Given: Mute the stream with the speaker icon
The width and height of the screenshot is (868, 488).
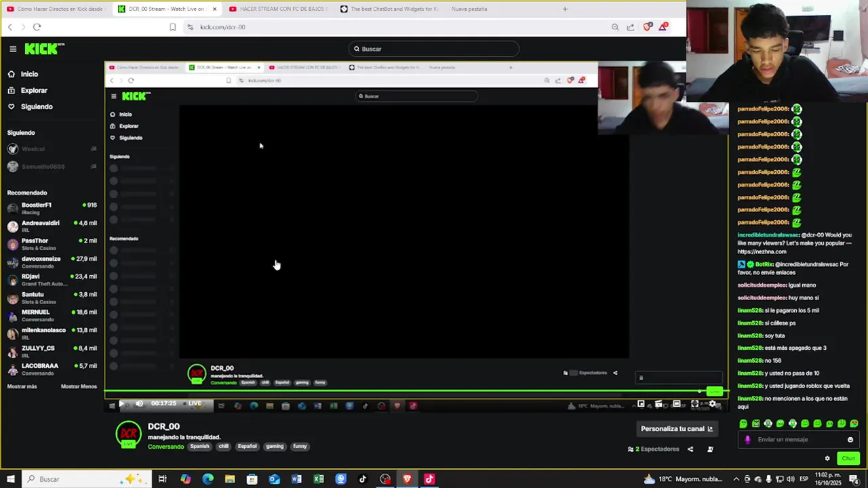Looking at the screenshot, I should pyautogui.click(x=139, y=404).
